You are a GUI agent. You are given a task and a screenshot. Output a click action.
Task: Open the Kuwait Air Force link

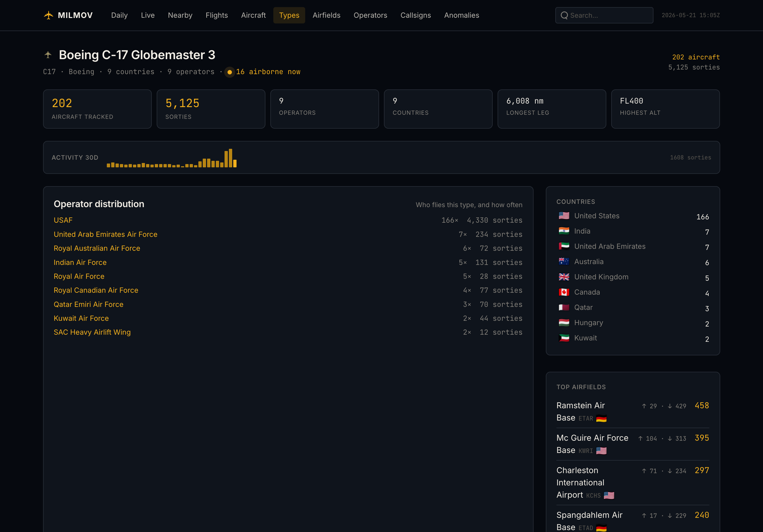81,318
